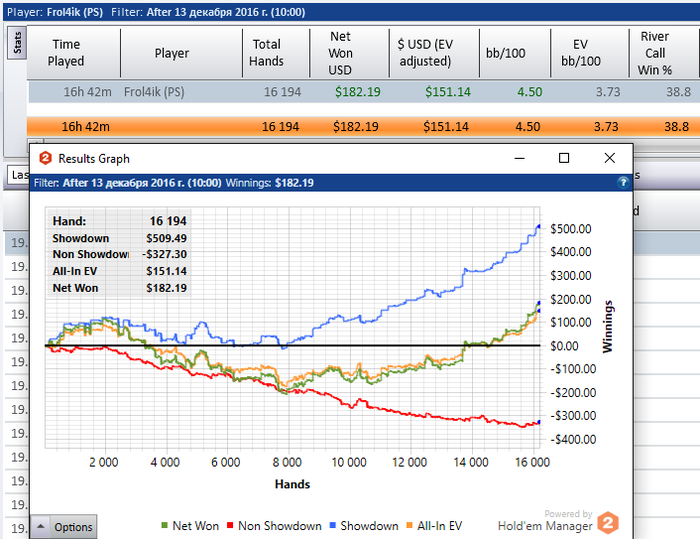
Task: Click the orange totals row $182.19 value
Action: (x=356, y=126)
